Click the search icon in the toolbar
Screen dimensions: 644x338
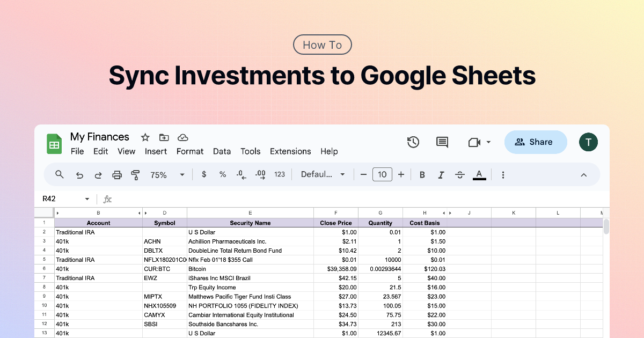coord(59,174)
